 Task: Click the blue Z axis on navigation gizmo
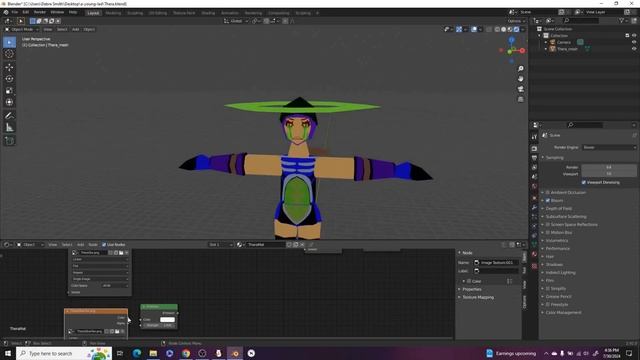pyautogui.click(x=511, y=40)
